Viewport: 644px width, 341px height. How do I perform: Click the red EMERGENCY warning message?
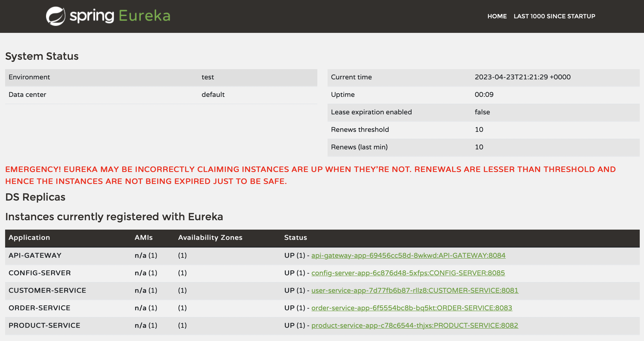coord(310,175)
